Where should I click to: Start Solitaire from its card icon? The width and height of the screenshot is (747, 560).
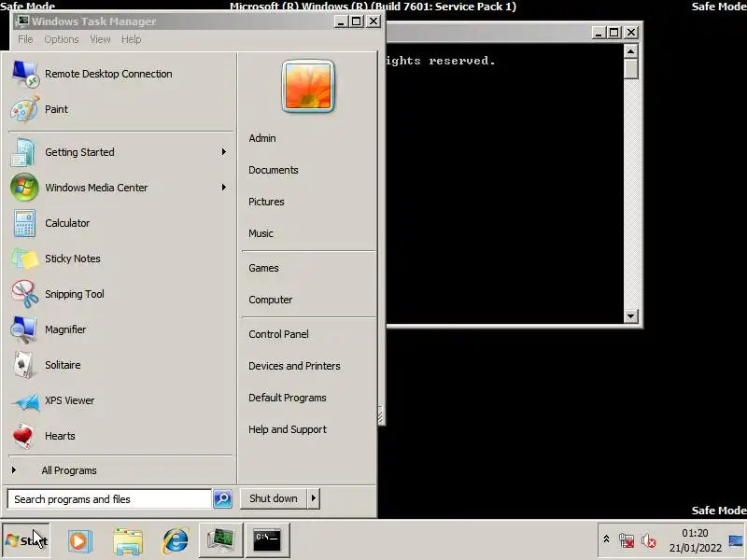click(24, 365)
